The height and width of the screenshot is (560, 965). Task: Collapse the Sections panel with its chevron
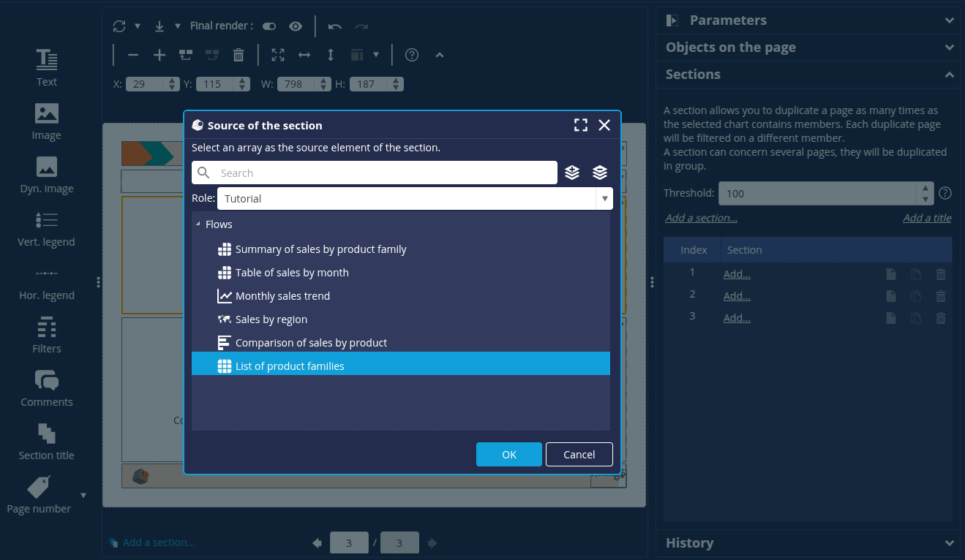(x=949, y=74)
